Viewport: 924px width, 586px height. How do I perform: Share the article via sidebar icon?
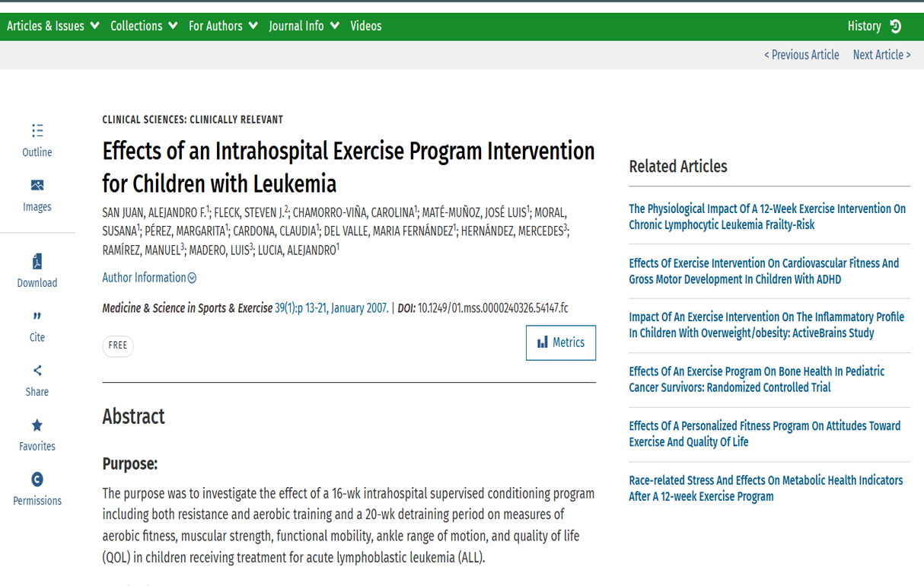pos(37,371)
